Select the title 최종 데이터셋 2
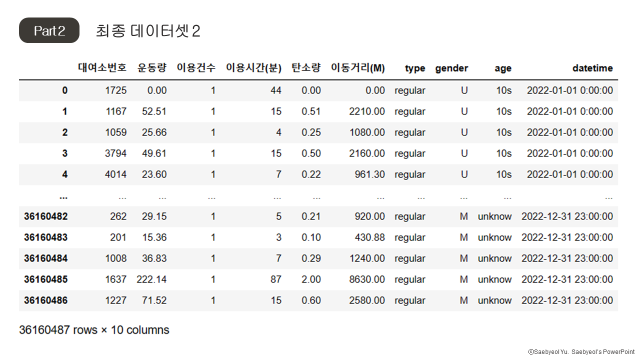Viewport: 640px width, 360px height. click(x=148, y=31)
